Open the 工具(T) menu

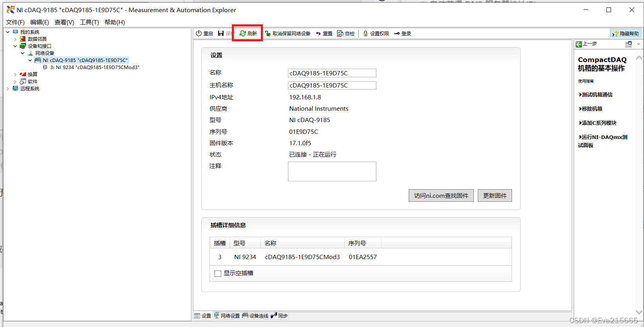89,22
